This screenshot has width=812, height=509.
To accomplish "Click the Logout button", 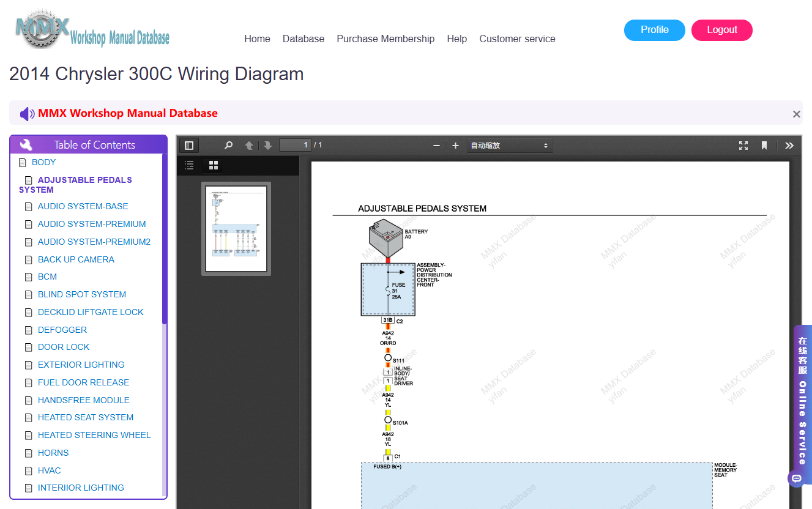I will tap(721, 30).
